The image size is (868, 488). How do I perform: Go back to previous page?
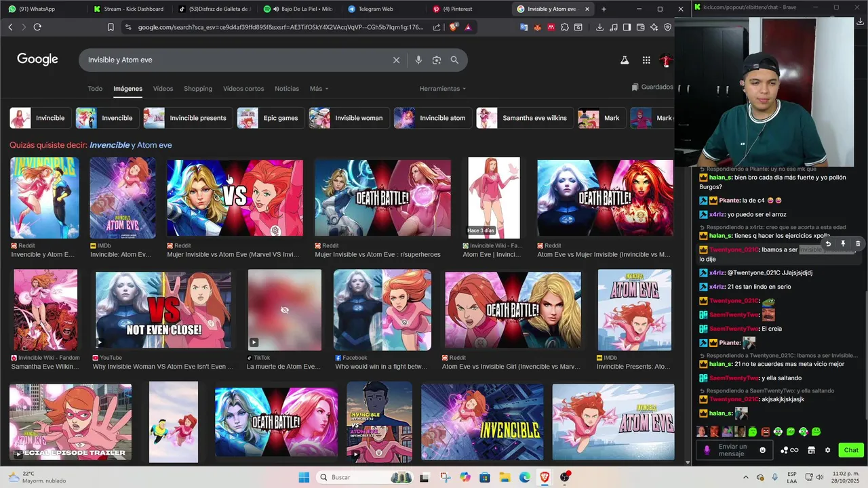pyautogui.click(x=10, y=27)
